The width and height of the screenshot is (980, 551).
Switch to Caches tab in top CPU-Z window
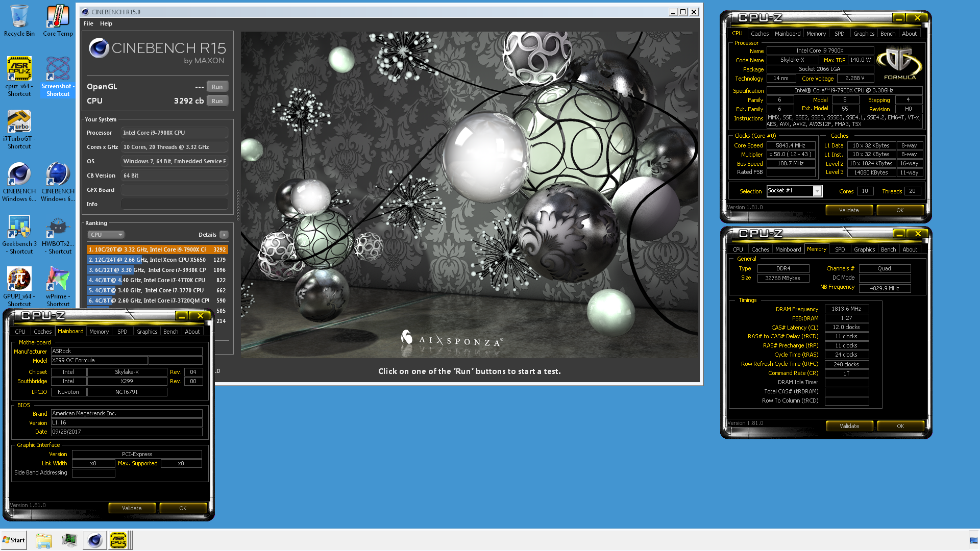pyautogui.click(x=759, y=34)
